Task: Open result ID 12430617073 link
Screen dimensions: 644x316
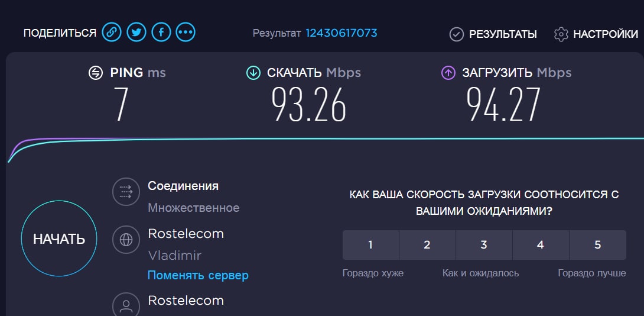Action: tap(341, 33)
